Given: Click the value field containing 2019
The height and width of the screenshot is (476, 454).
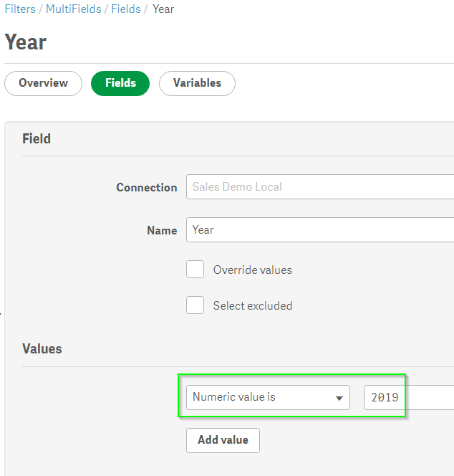Looking at the screenshot, I should point(408,397).
